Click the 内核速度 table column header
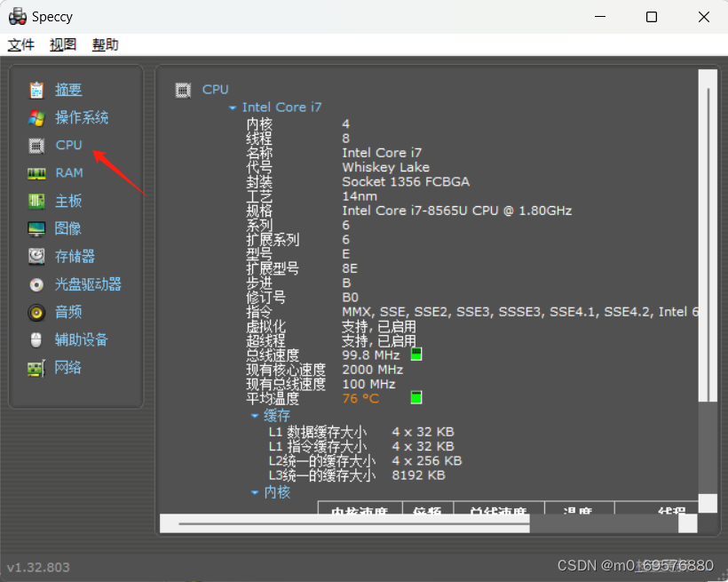Viewport: 728px width, 582px height. 360,510
